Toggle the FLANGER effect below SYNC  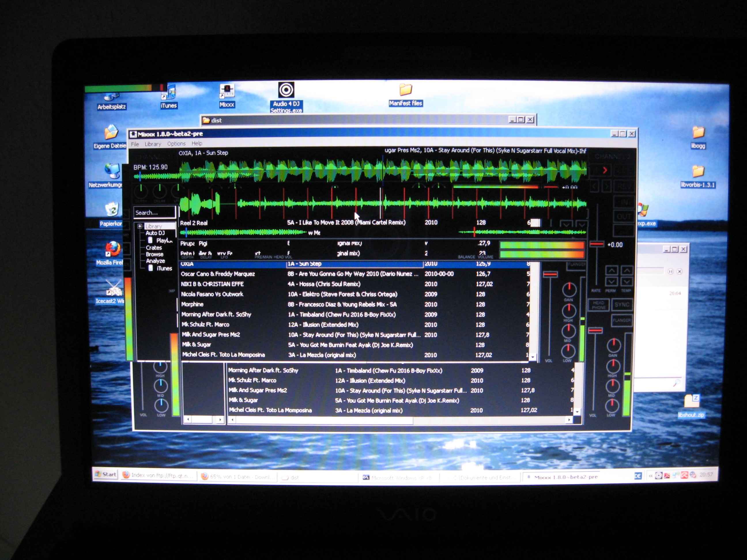coord(622,320)
